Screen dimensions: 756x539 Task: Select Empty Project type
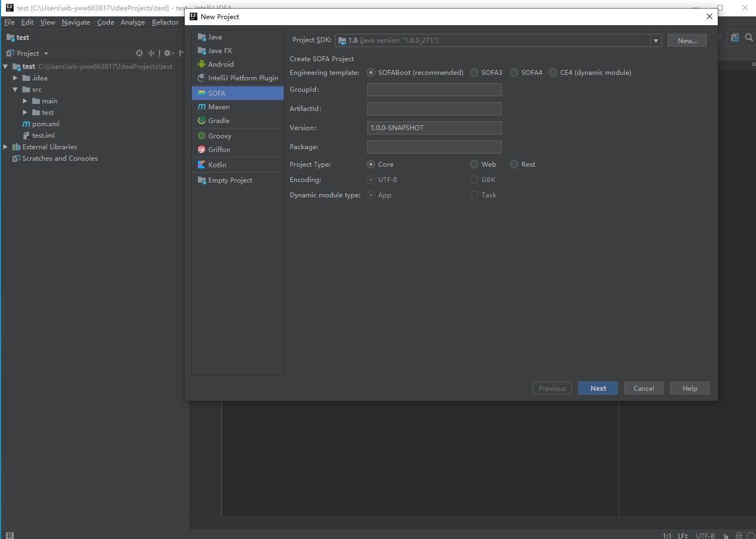click(238, 180)
